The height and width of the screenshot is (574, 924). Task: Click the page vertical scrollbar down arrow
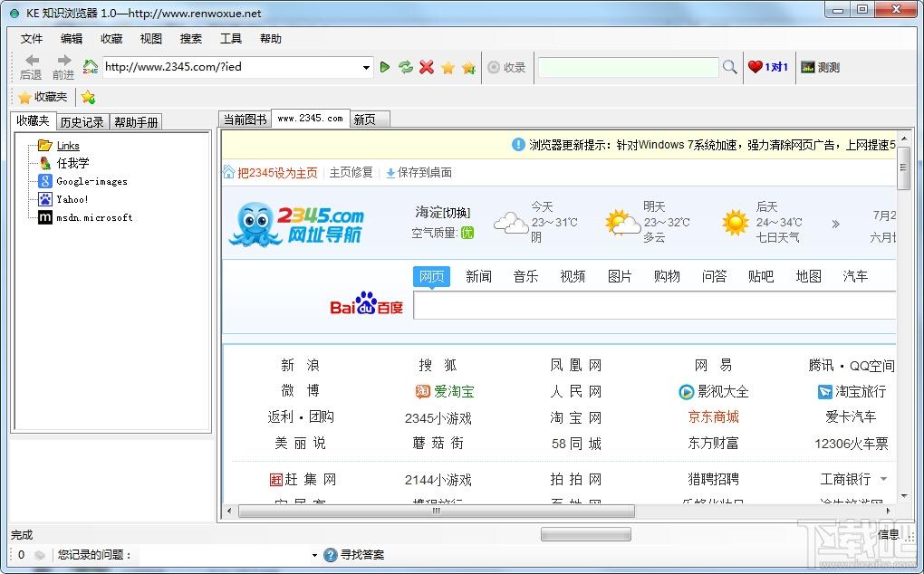pos(904,496)
